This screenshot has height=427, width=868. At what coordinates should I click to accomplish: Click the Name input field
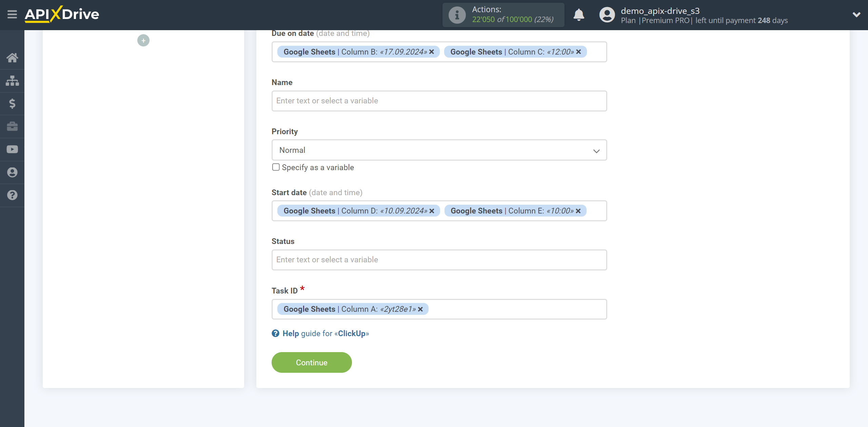[x=438, y=100]
